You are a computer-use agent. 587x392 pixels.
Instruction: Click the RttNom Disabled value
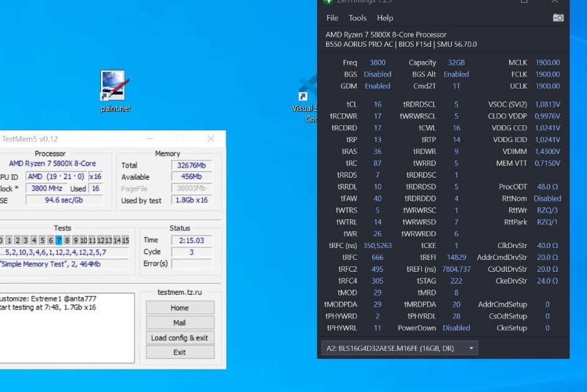pyautogui.click(x=547, y=198)
